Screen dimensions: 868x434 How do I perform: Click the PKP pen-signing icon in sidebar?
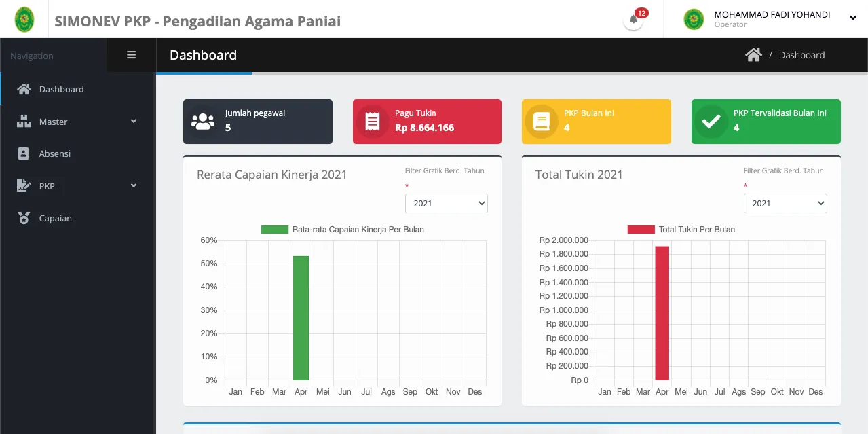pos(24,185)
